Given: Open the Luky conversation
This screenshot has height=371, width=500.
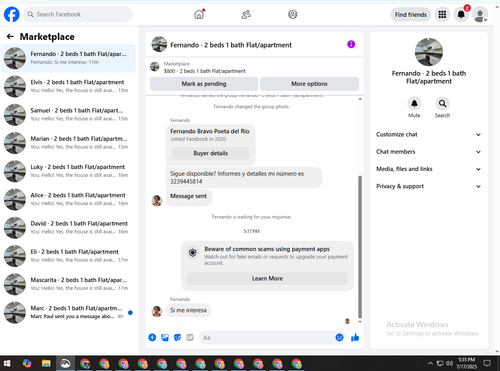Looking at the screenshot, I should pyautogui.click(x=68, y=171).
